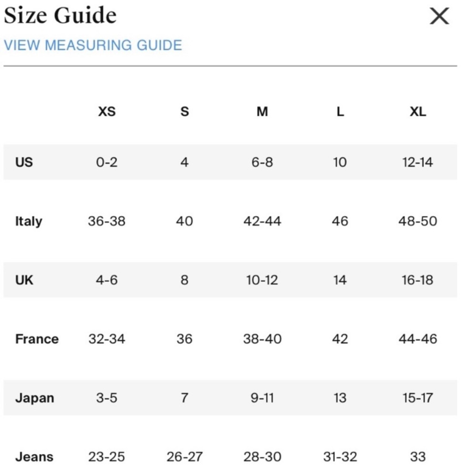Select the US row label

coord(24,162)
